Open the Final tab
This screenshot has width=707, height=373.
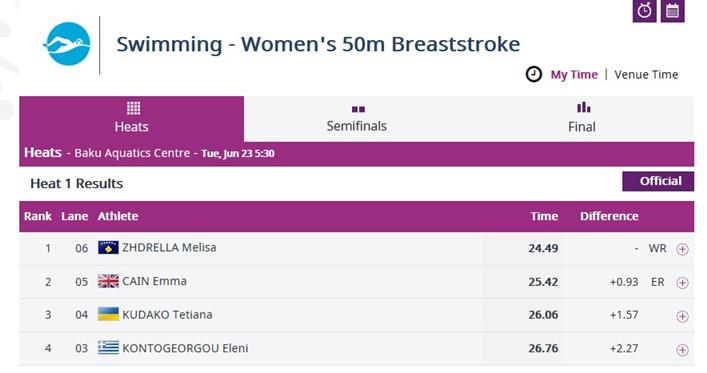point(582,119)
